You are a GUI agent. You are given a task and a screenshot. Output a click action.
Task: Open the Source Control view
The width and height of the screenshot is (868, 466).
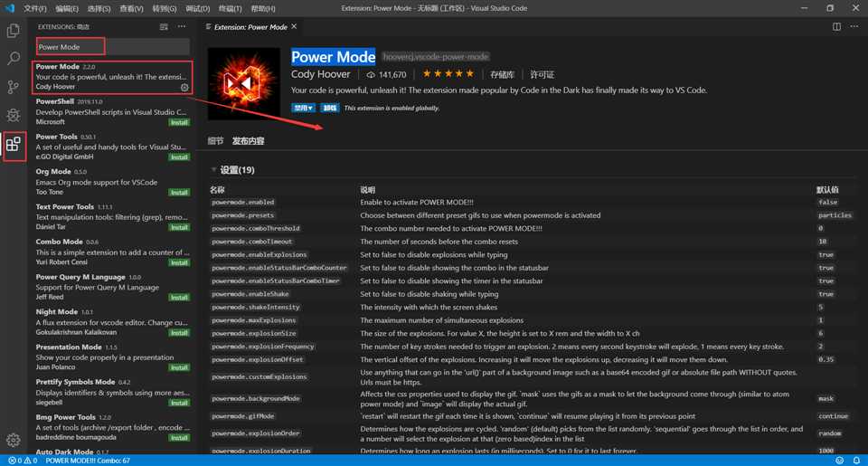(x=14, y=87)
